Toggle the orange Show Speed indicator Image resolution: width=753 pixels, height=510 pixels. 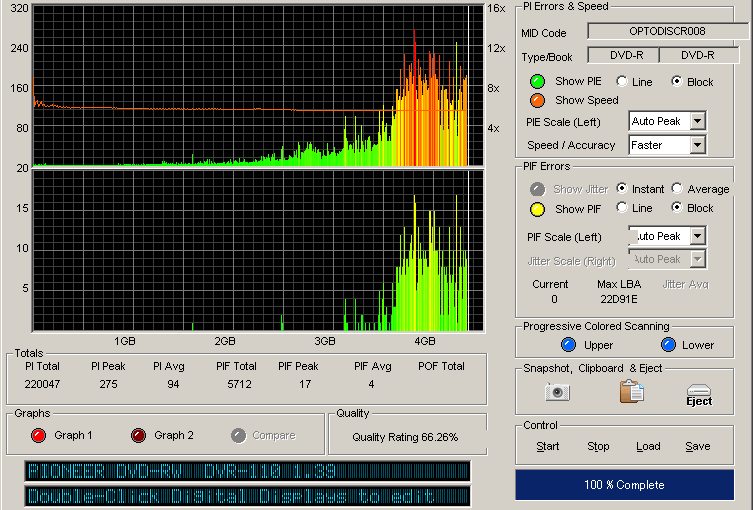(x=537, y=100)
